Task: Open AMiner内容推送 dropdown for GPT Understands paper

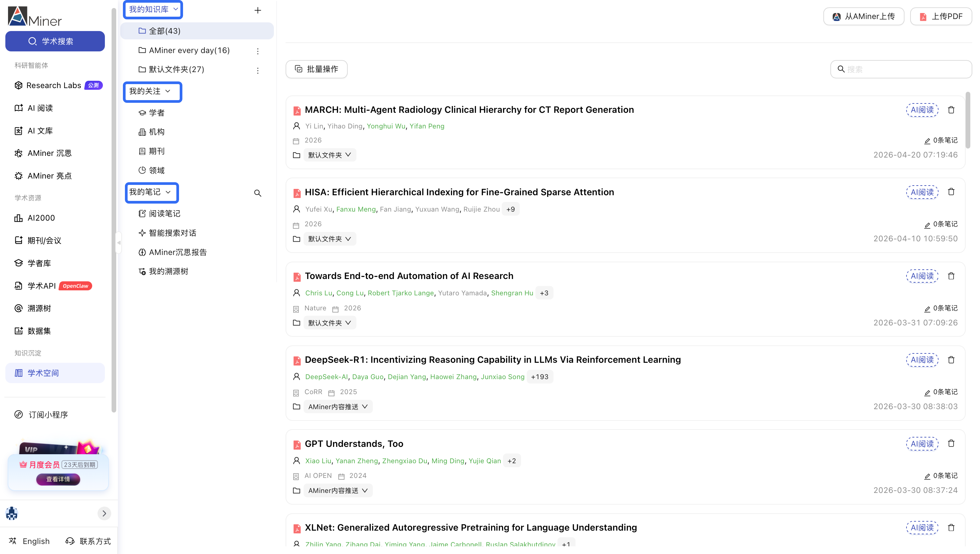Action: pos(338,491)
